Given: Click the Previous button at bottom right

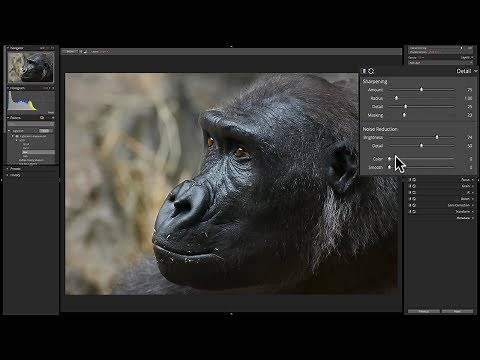Looking at the screenshot, I should (x=424, y=311).
